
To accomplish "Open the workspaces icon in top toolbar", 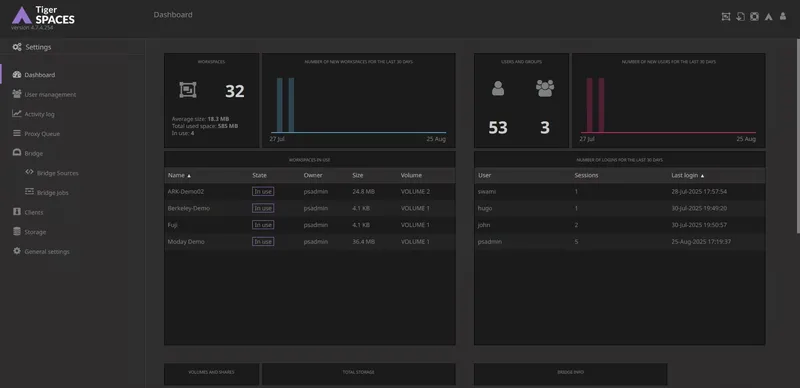I will pyautogui.click(x=726, y=17).
